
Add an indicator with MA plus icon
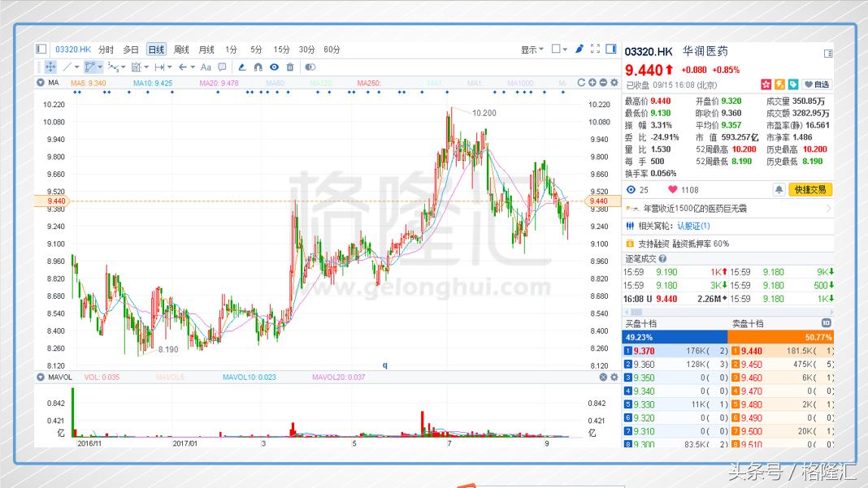[x=592, y=83]
